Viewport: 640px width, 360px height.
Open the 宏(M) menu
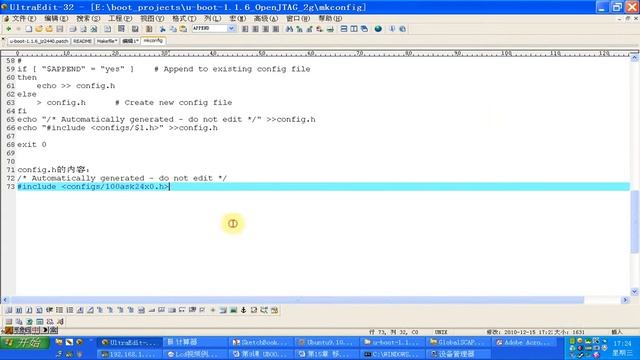point(237,18)
